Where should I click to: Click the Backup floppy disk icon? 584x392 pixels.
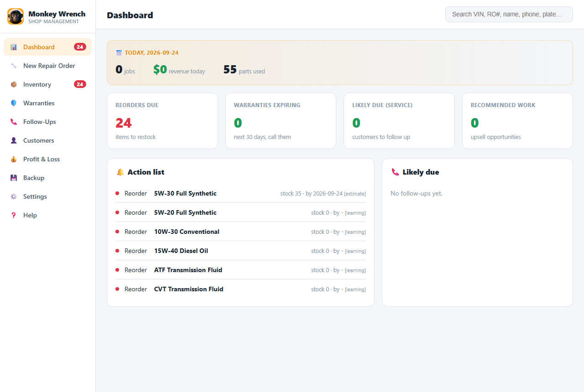pos(14,178)
